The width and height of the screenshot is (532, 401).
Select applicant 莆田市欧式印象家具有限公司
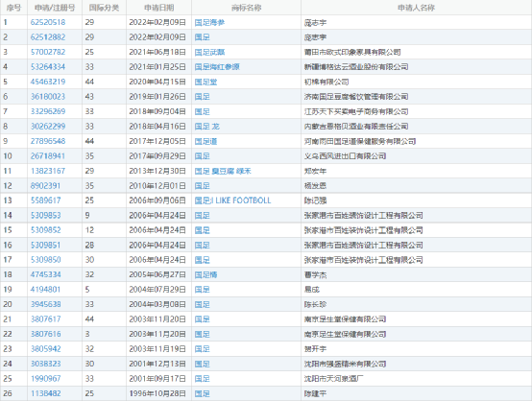tap(352, 52)
